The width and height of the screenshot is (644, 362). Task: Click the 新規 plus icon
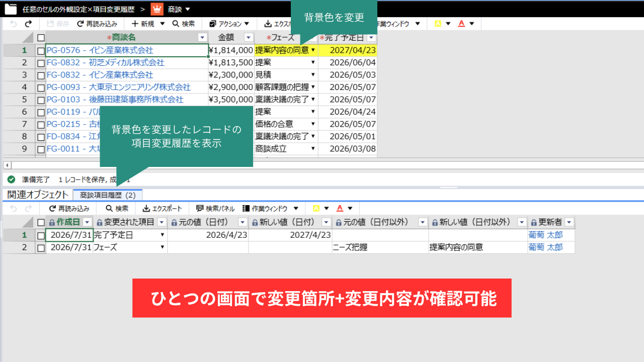[x=135, y=24]
